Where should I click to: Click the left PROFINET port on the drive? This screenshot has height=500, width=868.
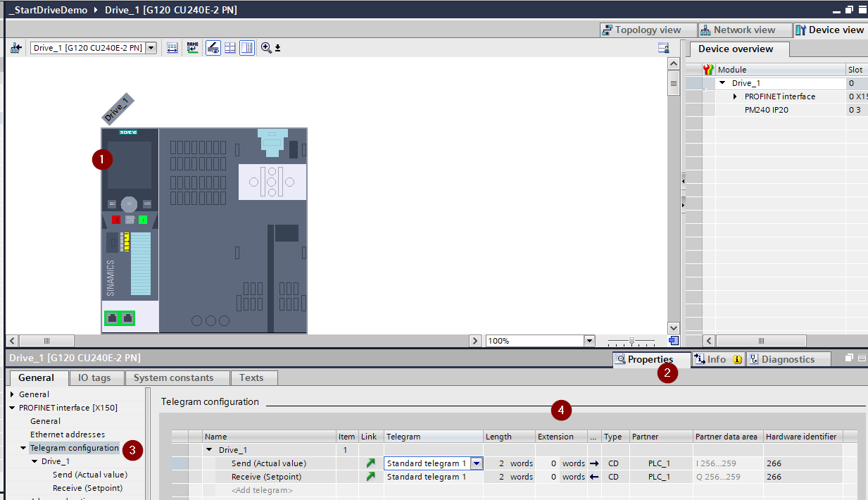112,318
